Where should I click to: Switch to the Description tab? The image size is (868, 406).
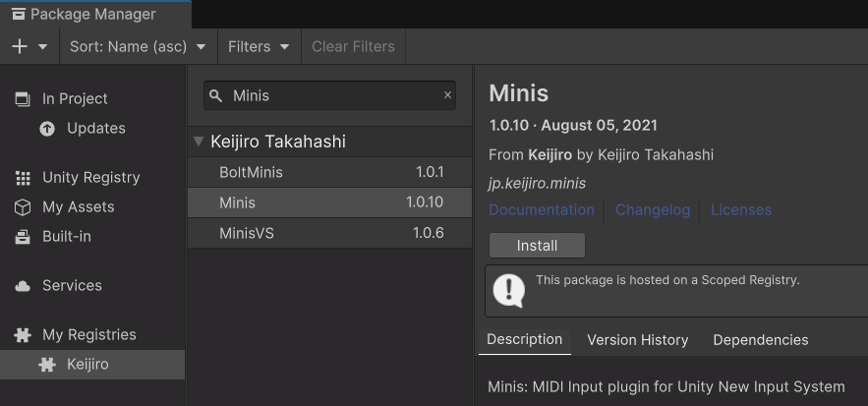pos(525,339)
